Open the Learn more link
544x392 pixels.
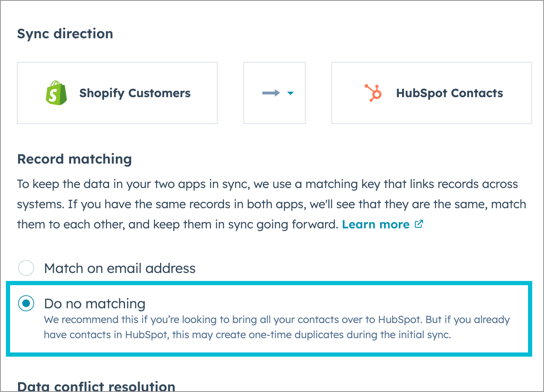click(375, 224)
